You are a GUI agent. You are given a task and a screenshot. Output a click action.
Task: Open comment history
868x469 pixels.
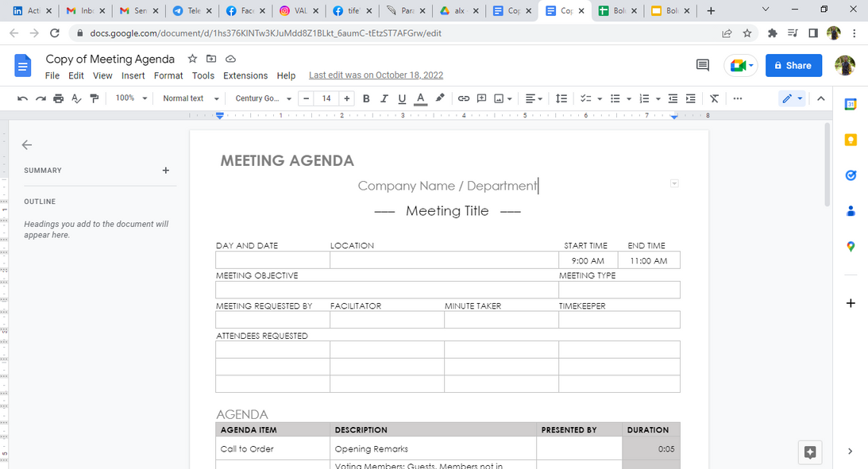click(x=703, y=65)
